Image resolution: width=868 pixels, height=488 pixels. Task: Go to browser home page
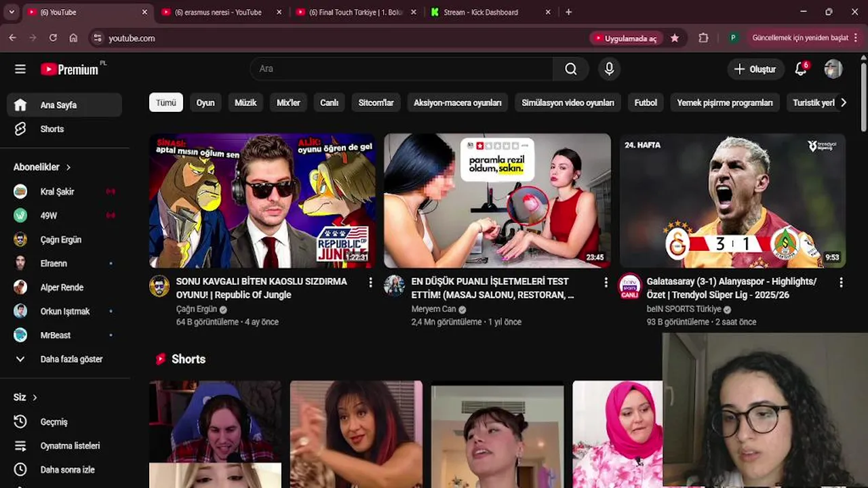tap(73, 38)
